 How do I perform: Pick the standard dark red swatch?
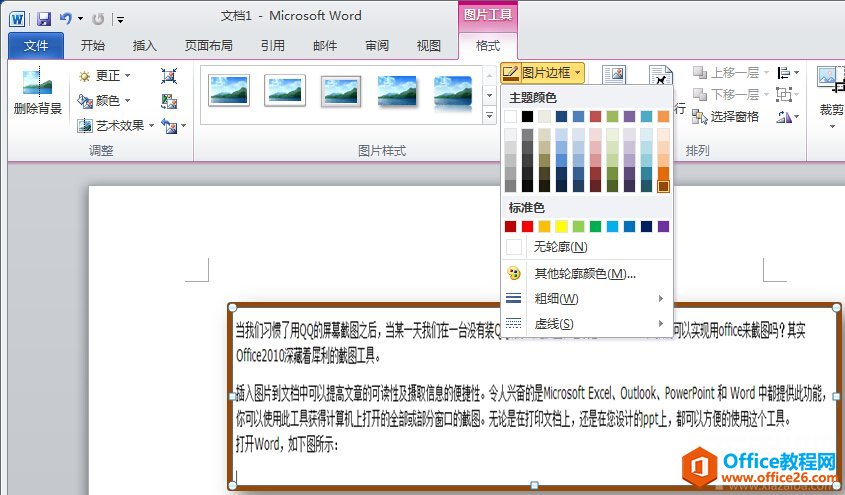(510, 226)
